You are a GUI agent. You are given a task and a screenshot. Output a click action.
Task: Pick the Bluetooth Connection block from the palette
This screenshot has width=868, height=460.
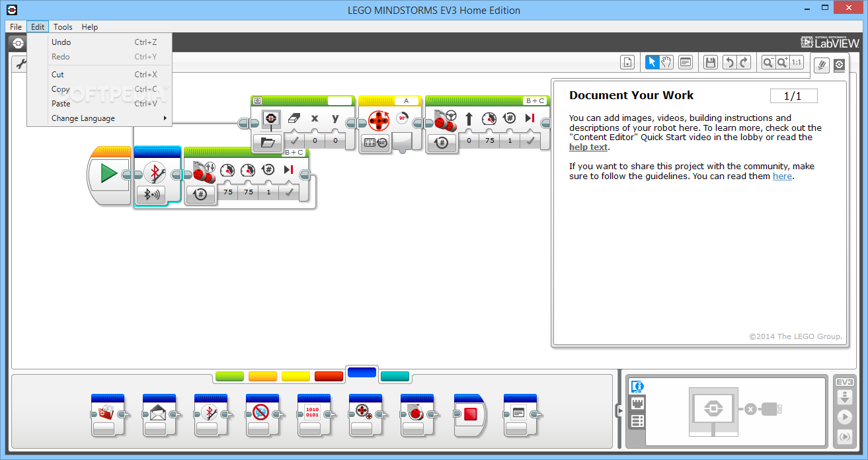[x=210, y=415]
